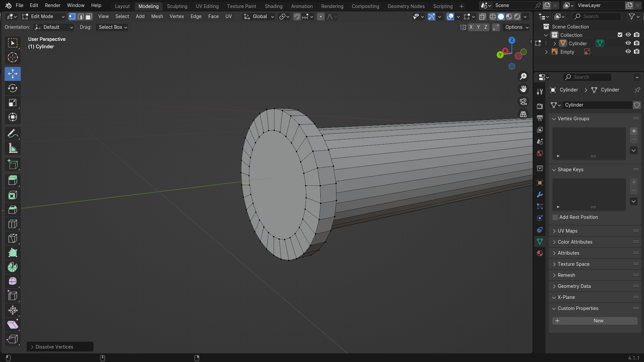Select the Cursor tool in the toolbar
The height and width of the screenshot is (362, 644).
click(13, 58)
